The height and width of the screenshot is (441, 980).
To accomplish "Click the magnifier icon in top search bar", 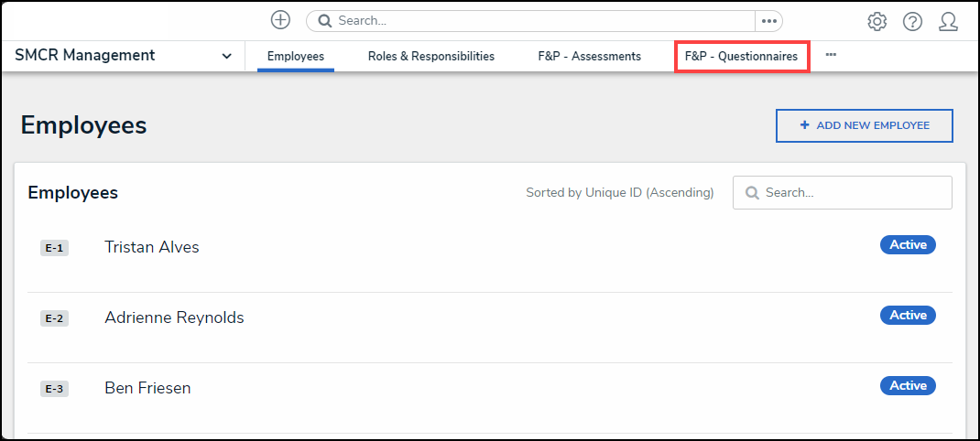I will (324, 21).
